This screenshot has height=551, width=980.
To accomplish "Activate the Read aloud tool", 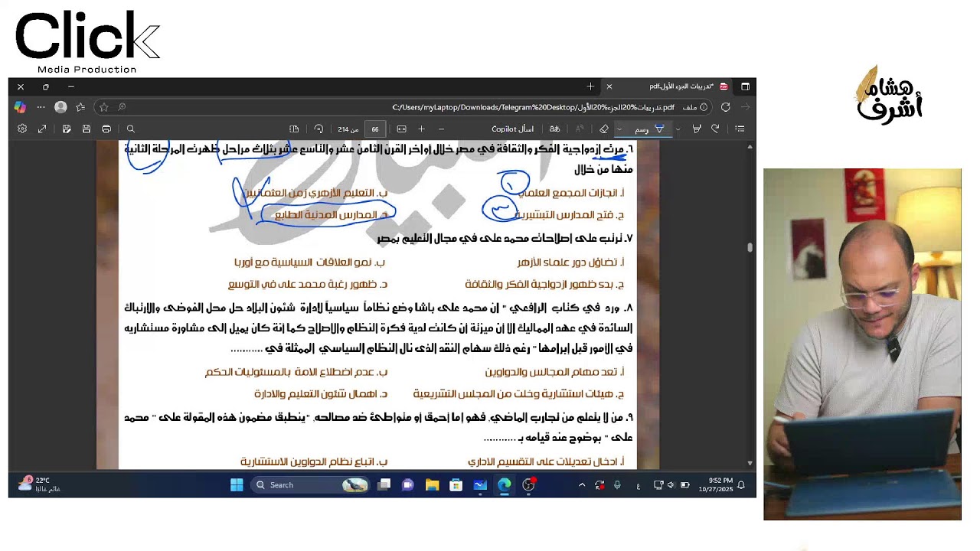I will pos(580,129).
